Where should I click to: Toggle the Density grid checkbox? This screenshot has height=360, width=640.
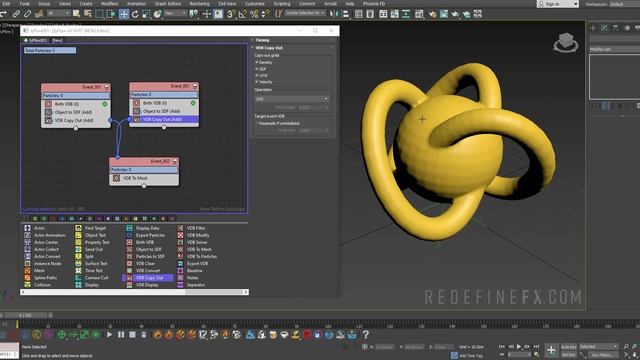[x=257, y=62]
